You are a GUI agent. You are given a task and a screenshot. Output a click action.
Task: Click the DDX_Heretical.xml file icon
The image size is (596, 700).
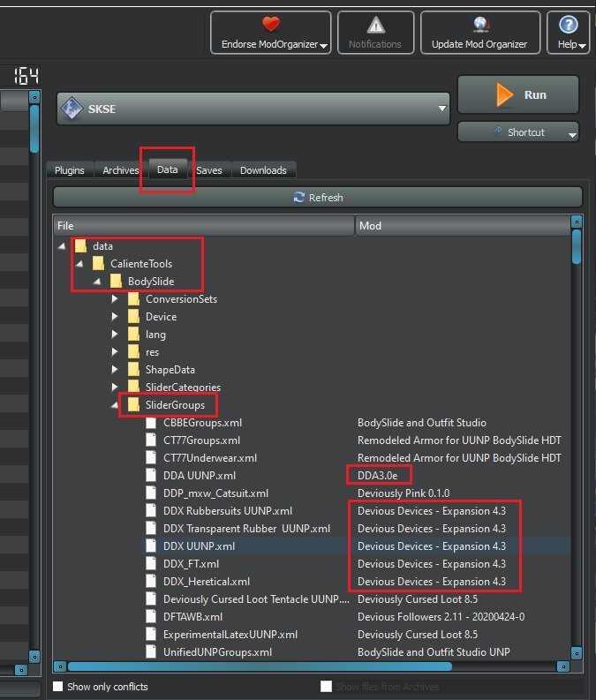(151, 581)
